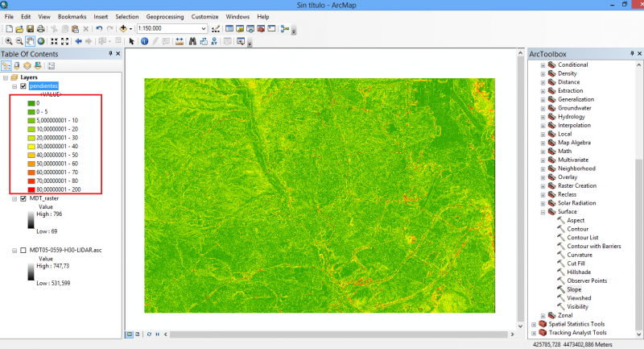Click the Fixed Zoom In icon

54,41
